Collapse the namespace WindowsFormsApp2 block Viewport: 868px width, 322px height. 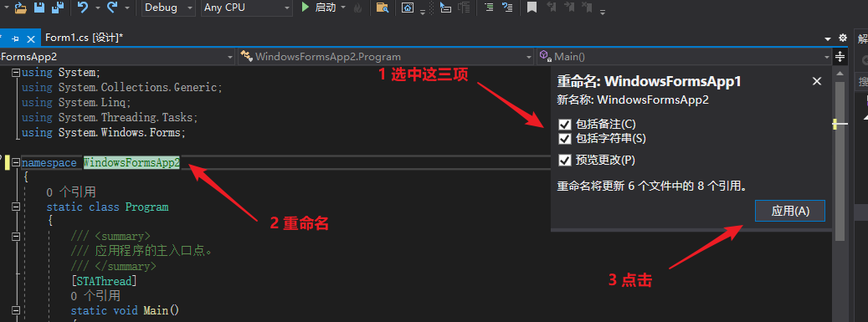16,162
